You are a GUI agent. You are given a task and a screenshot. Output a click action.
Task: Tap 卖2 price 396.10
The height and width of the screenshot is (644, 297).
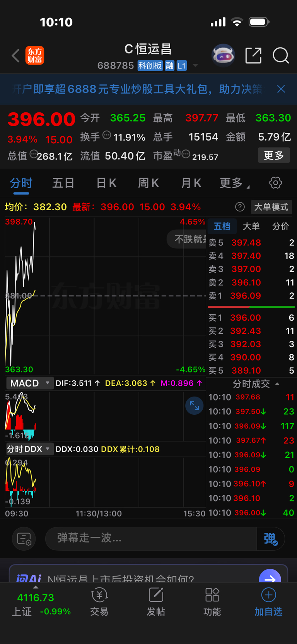tap(246, 283)
